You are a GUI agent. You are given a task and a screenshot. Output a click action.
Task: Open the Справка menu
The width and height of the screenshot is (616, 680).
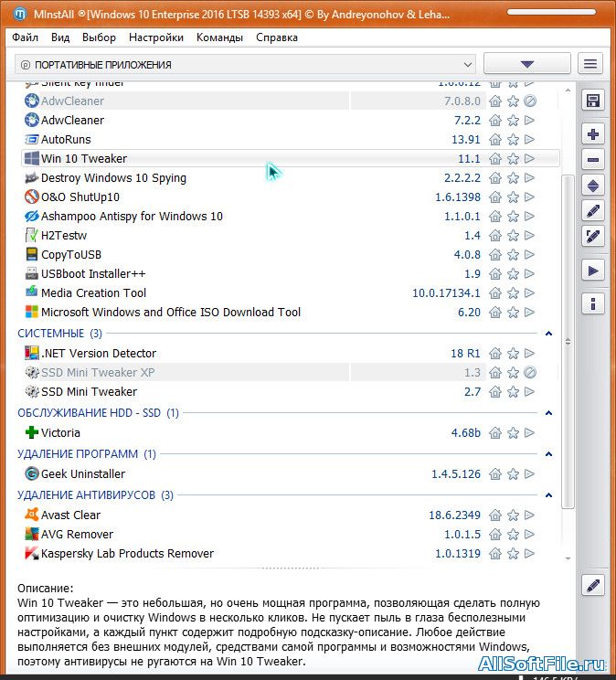(x=277, y=37)
